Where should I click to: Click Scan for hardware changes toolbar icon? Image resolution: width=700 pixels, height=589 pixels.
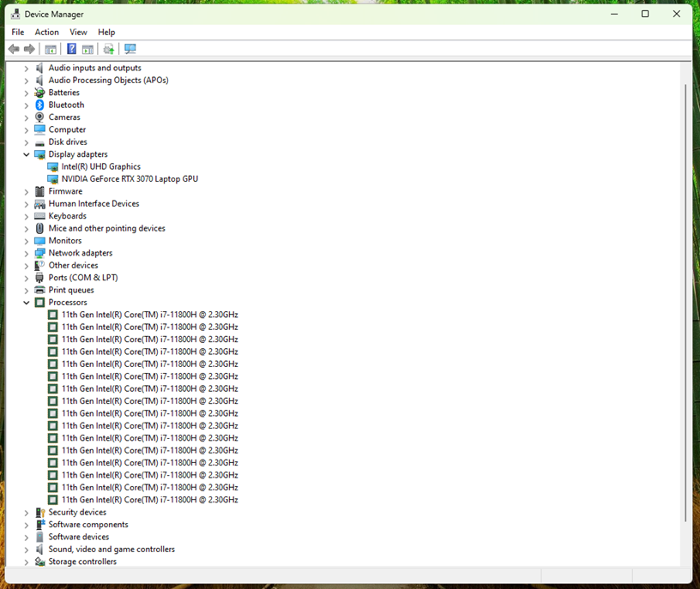point(130,49)
